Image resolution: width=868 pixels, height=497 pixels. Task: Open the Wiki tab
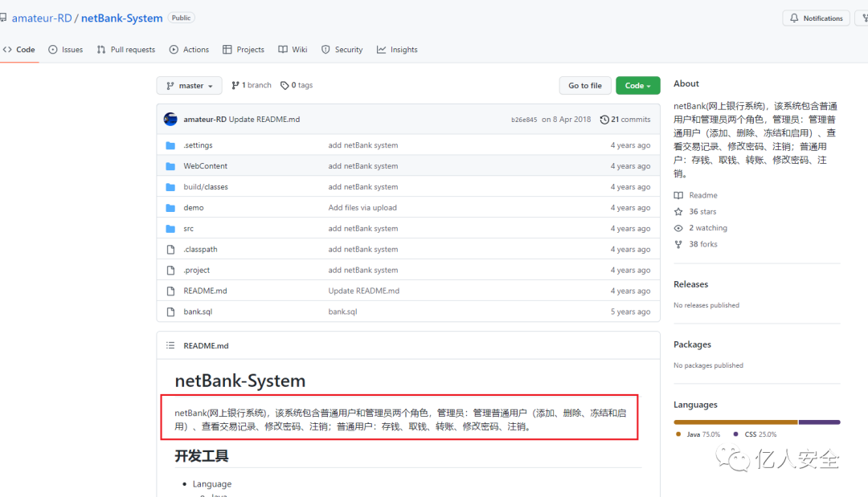coord(293,50)
